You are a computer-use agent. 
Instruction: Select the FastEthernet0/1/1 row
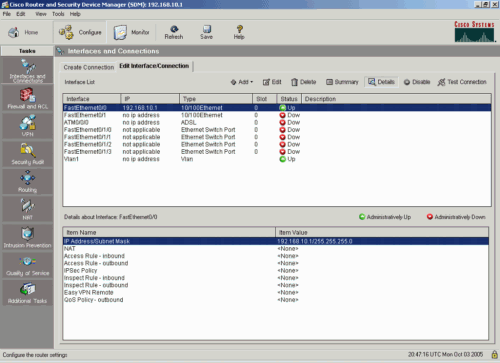(277, 137)
